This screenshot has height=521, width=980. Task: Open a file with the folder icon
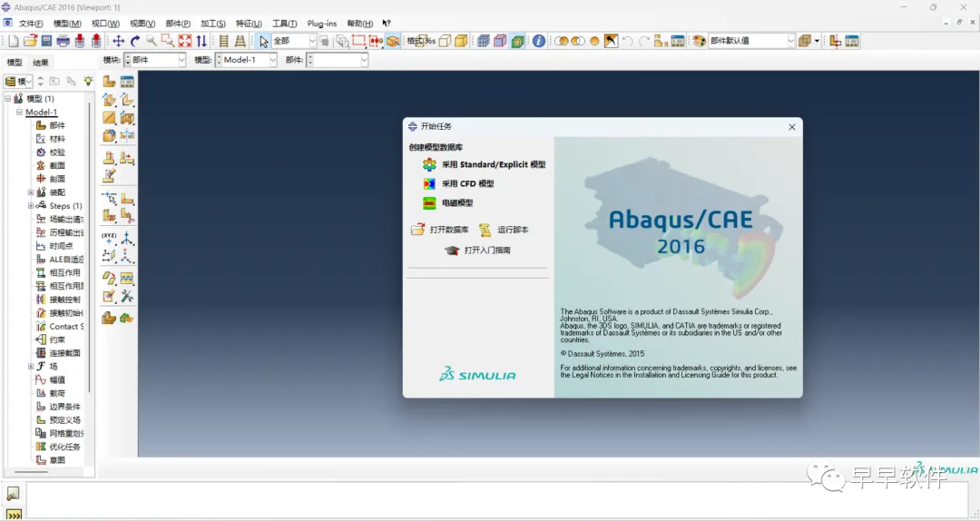pos(30,41)
